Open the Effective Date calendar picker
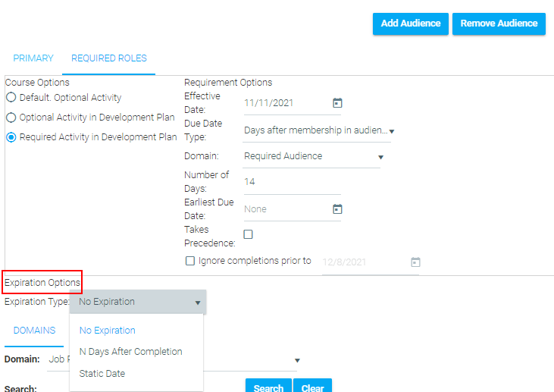The height and width of the screenshot is (392, 554). click(337, 103)
